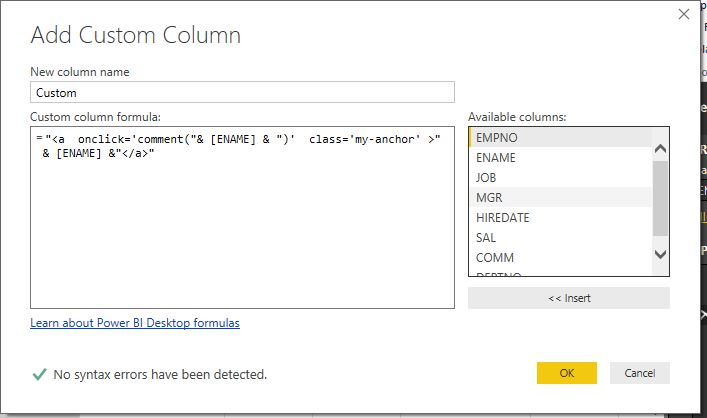This screenshot has width=707, height=418.
Task: Select SAL in available columns
Action: click(x=560, y=238)
